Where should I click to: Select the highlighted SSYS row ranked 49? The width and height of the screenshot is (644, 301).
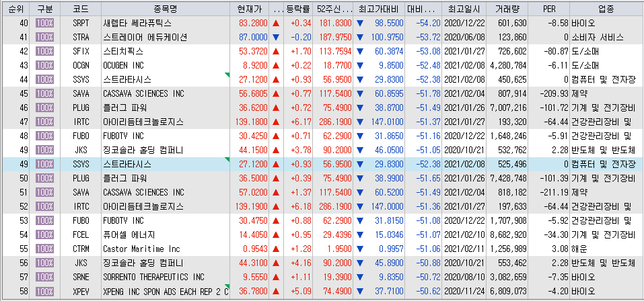(322, 165)
